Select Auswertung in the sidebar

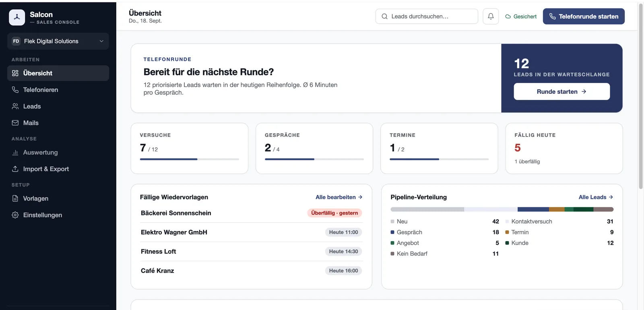pos(58,153)
